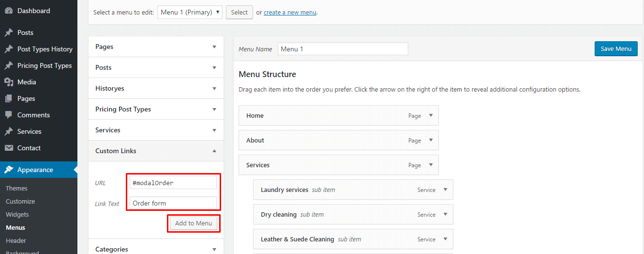Expand the Home menu item options

[x=431, y=115]
